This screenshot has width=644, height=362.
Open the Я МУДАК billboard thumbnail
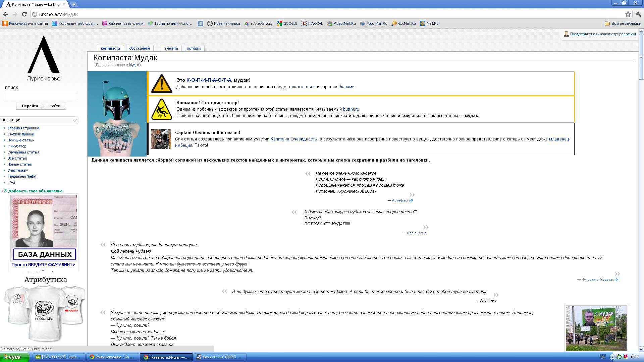(596, 328)
